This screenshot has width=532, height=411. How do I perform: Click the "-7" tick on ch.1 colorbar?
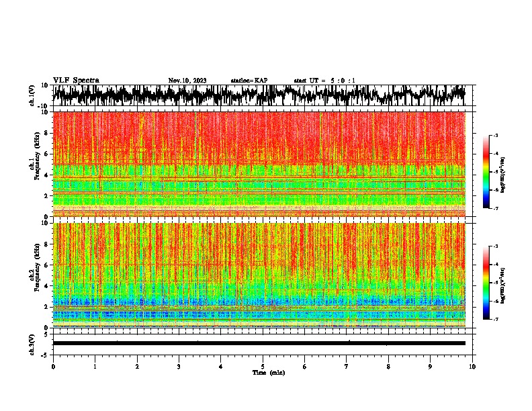coord(496,208)
